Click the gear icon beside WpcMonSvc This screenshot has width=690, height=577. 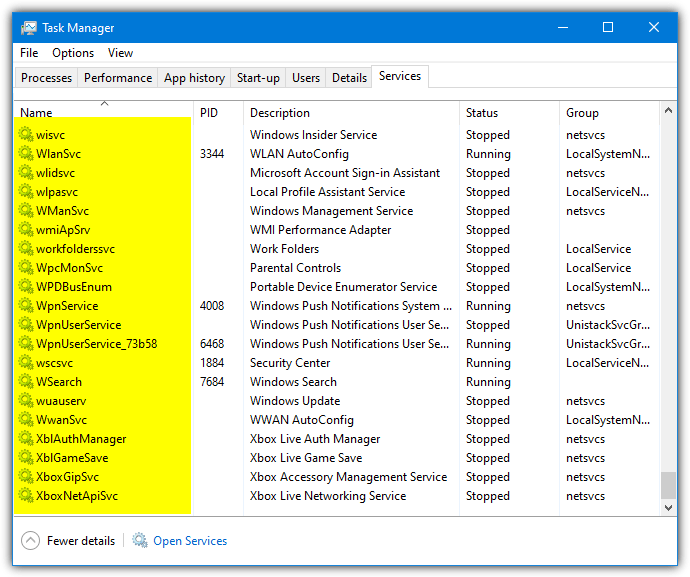point(26,267)
